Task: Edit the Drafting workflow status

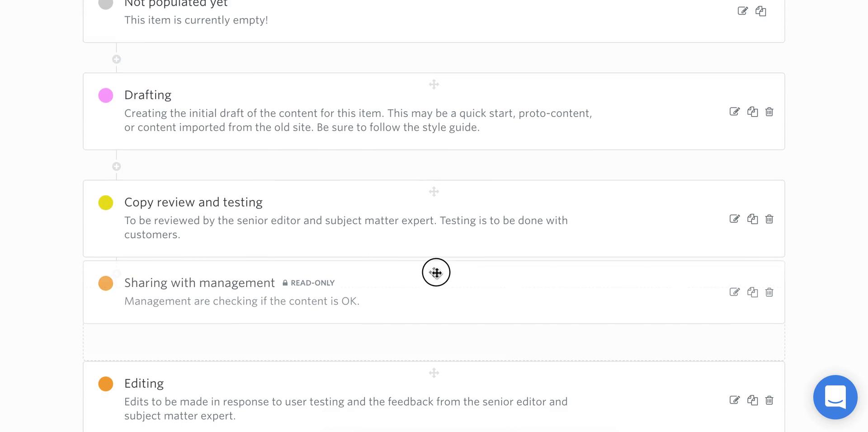Action: click(735, 112)
